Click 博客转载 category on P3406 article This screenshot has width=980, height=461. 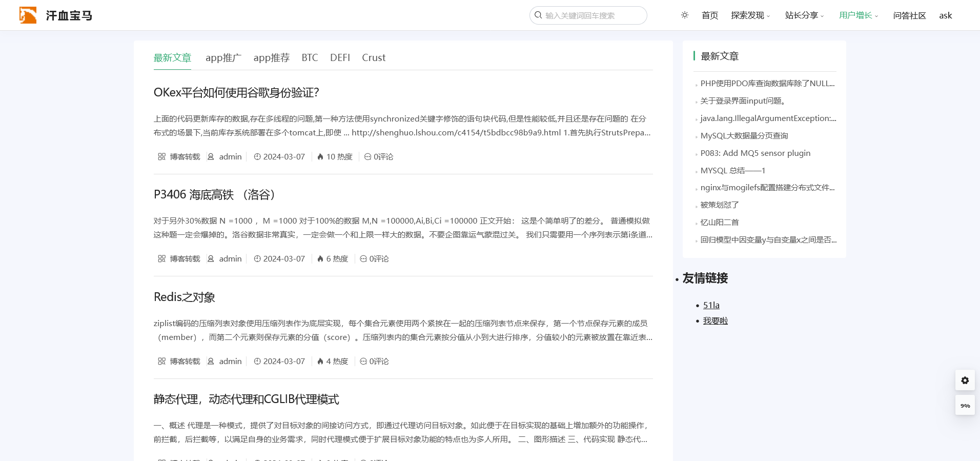click(185, 259)
